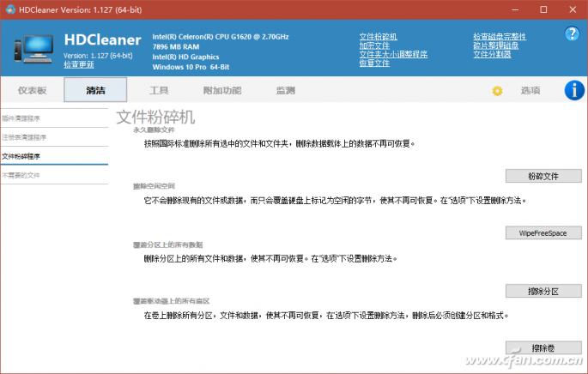Click the Windows 10 Pro 64-Bit text

coord(191,67)
